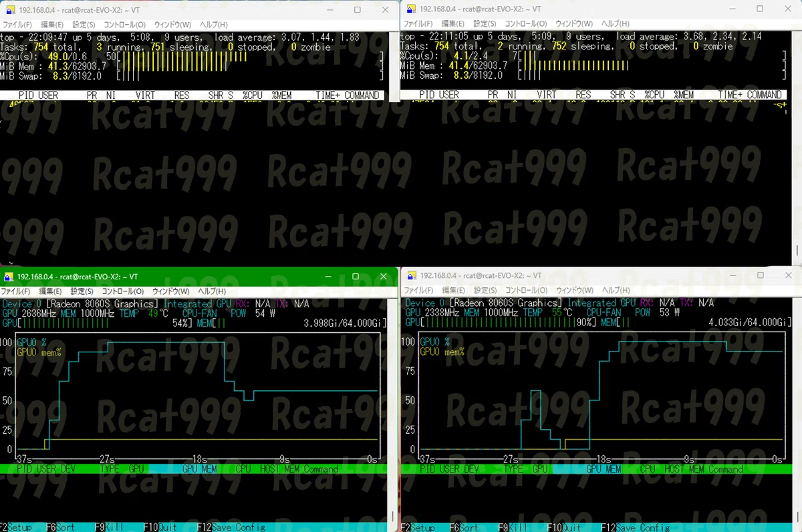Image resolution: width=802 pixels, height=532 pixels.
Task: Click F6 Sort in 90% GPU nvtop window
Action: point(464,527)
